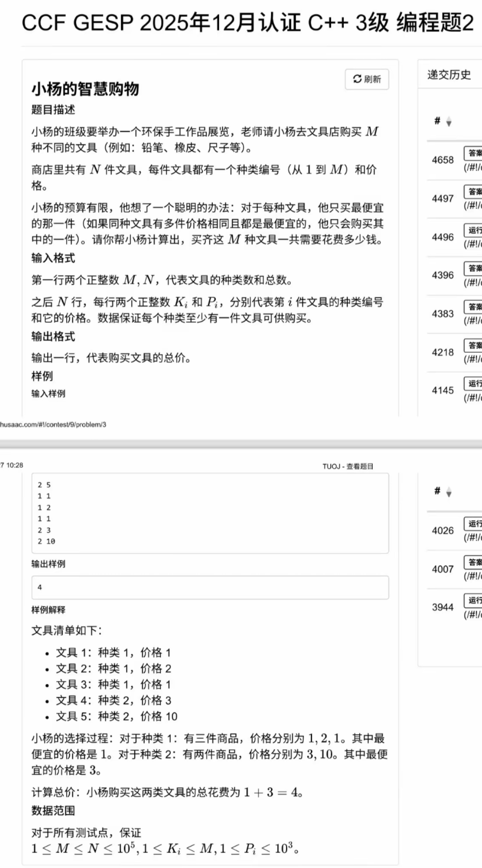Viewport: 482px width, 868px height.
Task: Click the 运行 status badge for submission 4145
Action: (474, 384)
